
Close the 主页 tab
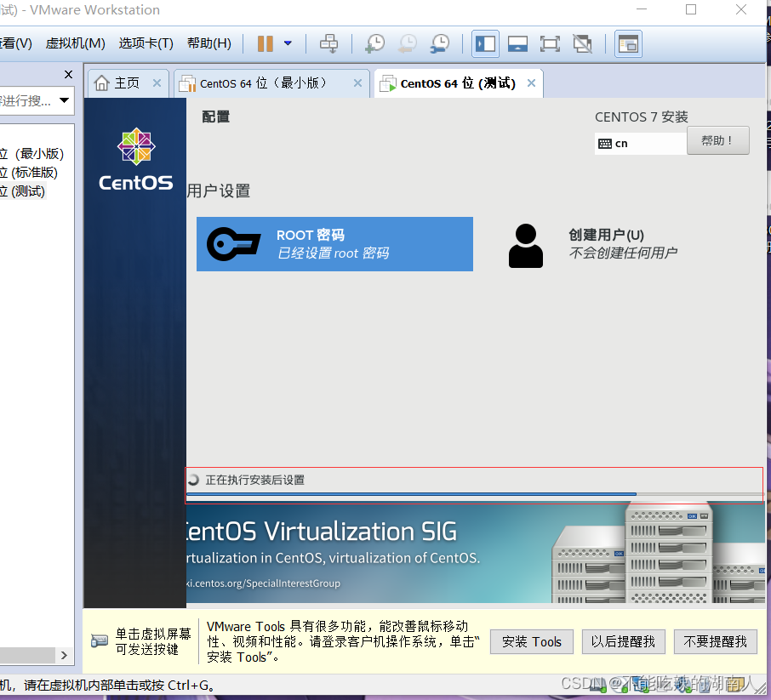coord(157,83)
